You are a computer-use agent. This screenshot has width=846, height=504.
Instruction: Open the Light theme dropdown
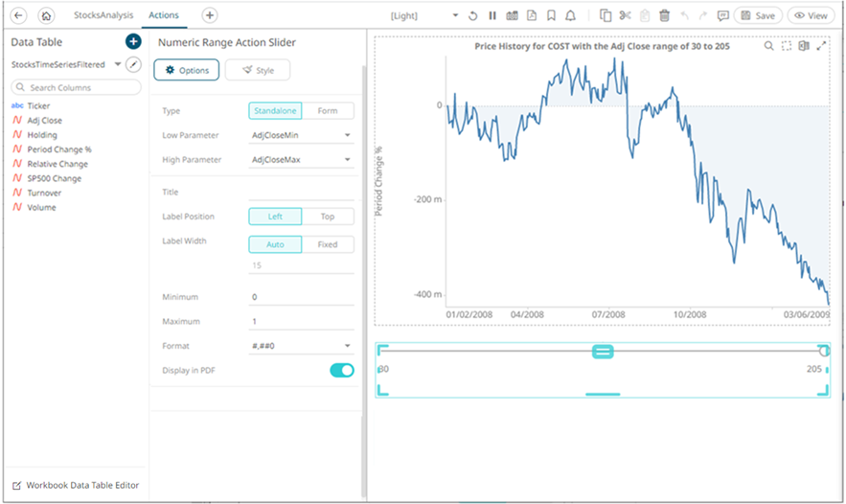pyautogui.click(x=425, y=16)
